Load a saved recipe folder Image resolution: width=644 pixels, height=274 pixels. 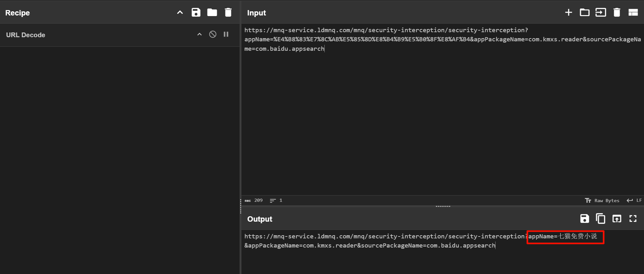(x=212, y=13)
